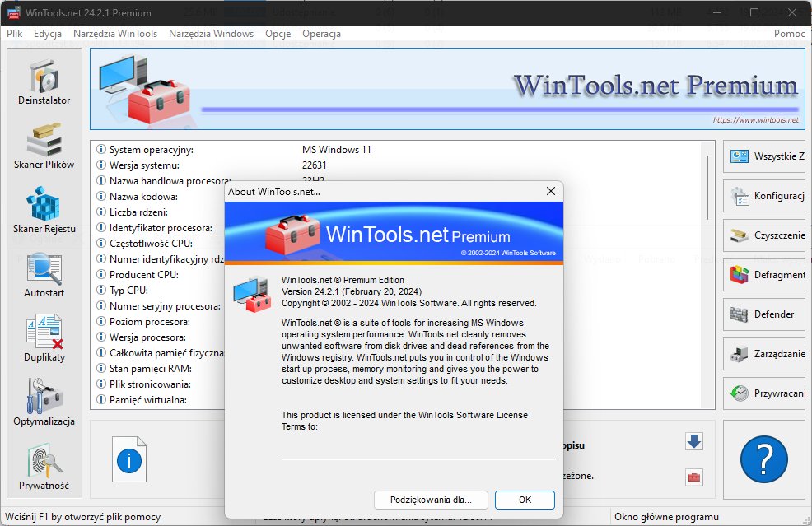Click OK in the About dialog
812x526 pixels.
pos(525,500)
